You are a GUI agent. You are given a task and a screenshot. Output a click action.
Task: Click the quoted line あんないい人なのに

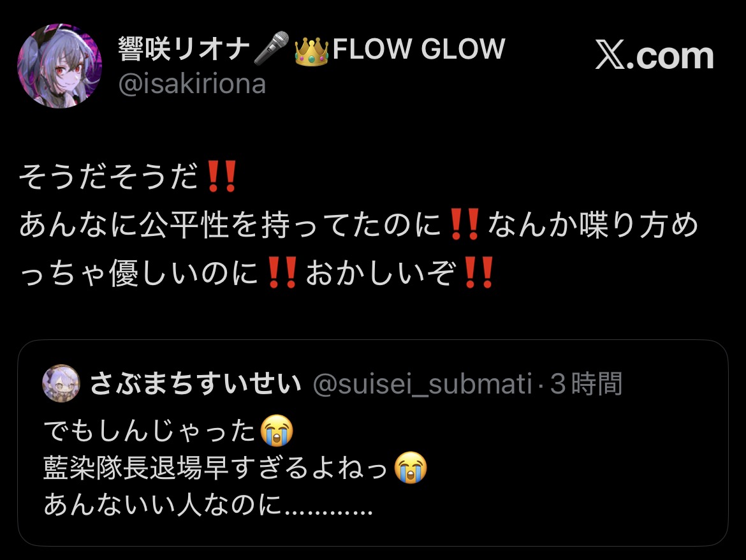163,505
